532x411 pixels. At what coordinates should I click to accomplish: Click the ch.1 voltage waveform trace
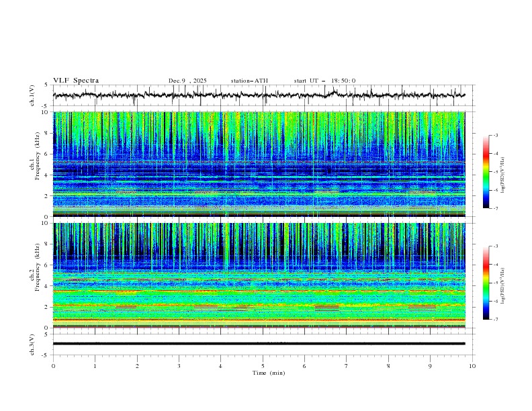point(259,95)
